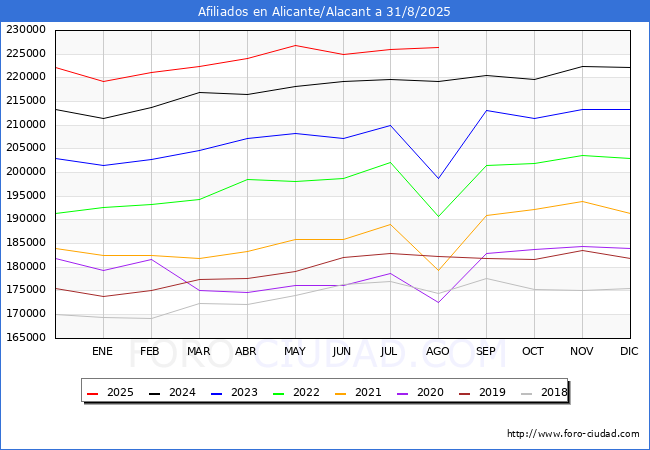This screenshot has height=450, width=650.
Task: Click the JUL month axis label
Action: [389, 351]
